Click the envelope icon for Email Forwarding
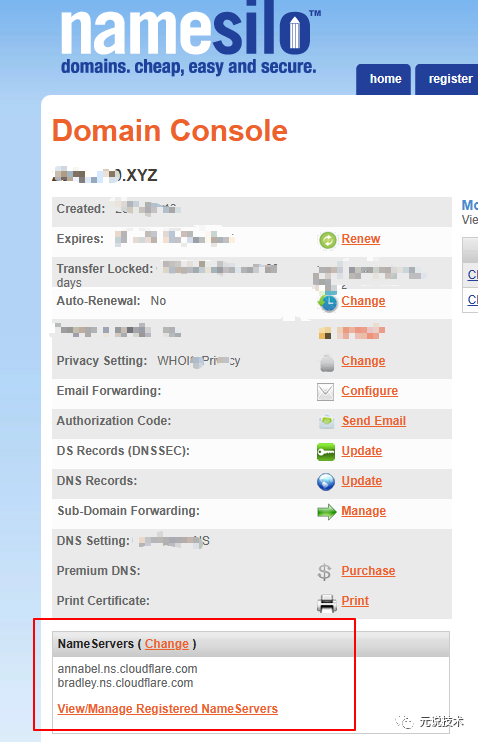Viewport: 478px width, 742px height. click(x=326, y=392)
